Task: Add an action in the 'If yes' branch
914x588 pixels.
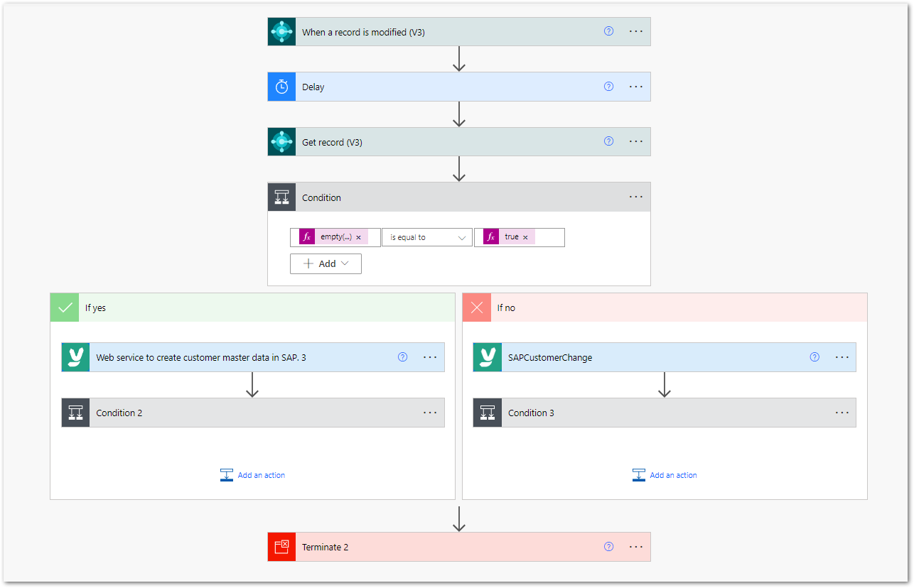Action: click(x=252, y=475)
